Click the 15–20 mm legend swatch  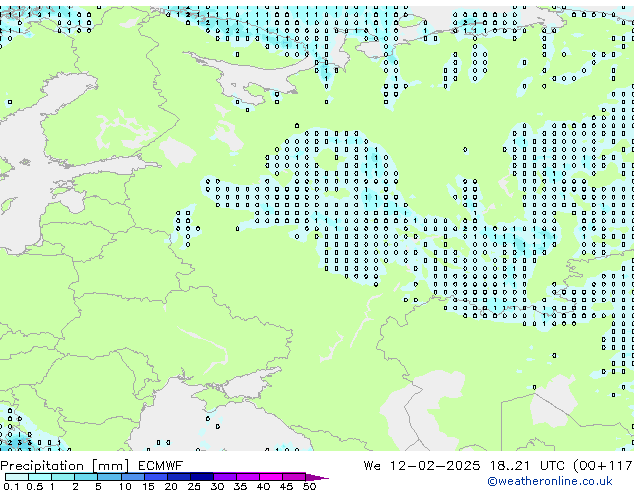pyautogui.click(x=155, y=477)
